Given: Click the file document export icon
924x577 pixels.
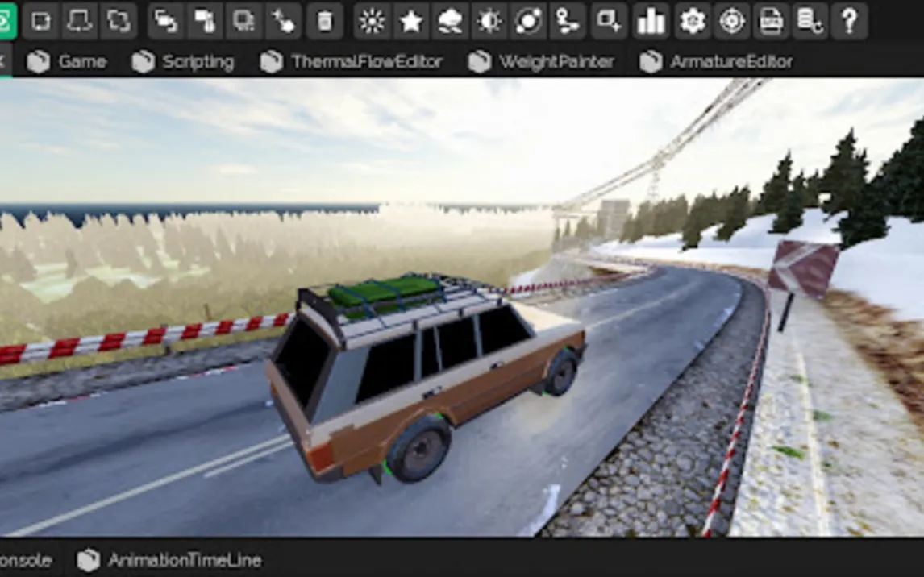Looking at the screenshot, I should [772, 22].
